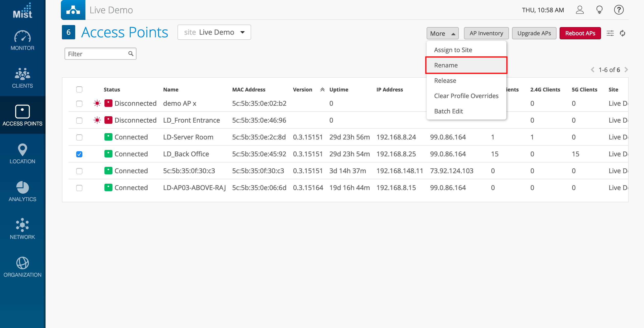644x328 pixels.
Task: Collapse the More dropdown button
Action: (442, 33)
